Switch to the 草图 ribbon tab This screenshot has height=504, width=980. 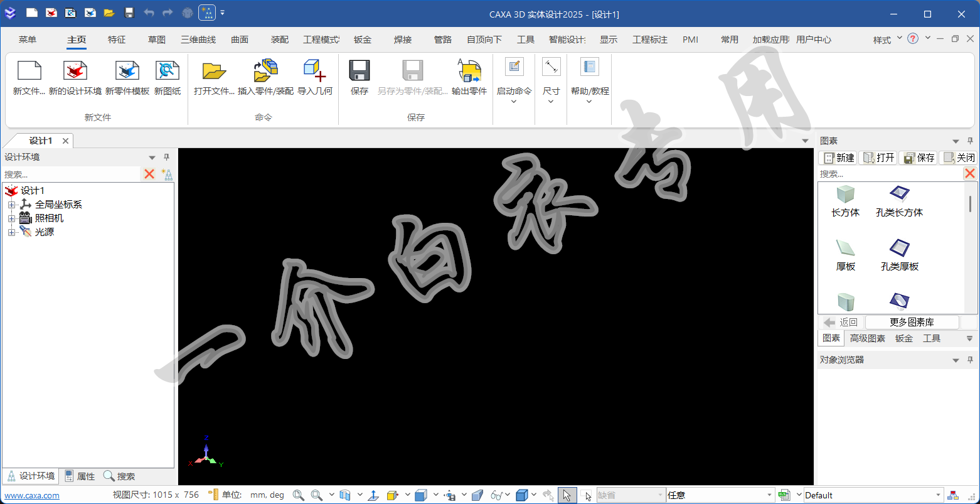[157, 40]
